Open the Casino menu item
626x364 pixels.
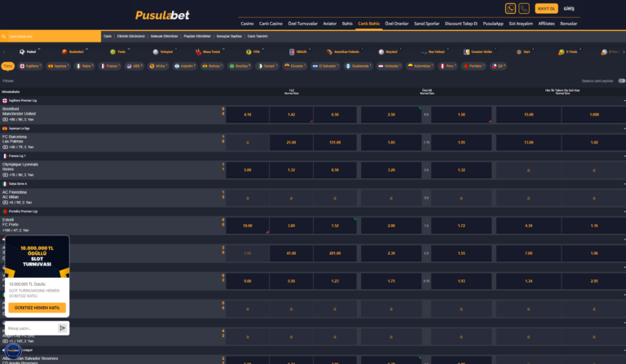tap(248, 24)
